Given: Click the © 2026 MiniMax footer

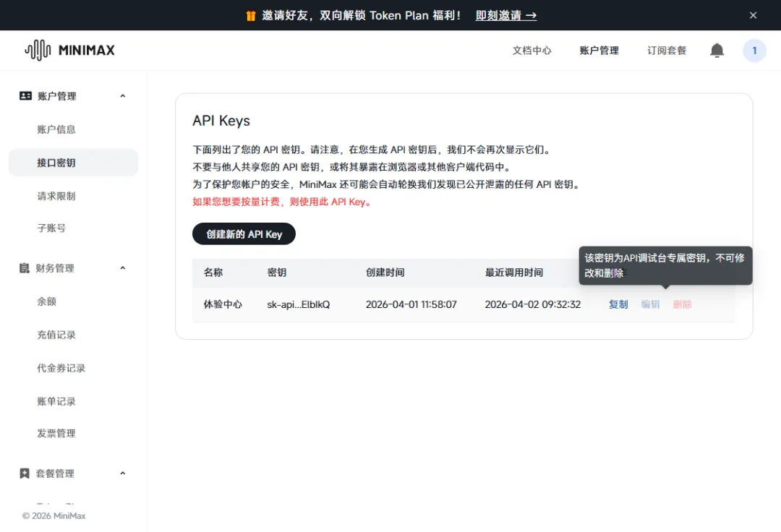Looking at the screenshot, I should [x=54, y=515].
